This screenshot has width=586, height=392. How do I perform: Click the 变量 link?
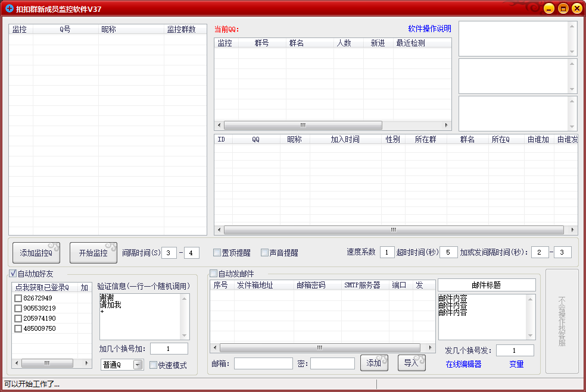(x=516, y=364)
